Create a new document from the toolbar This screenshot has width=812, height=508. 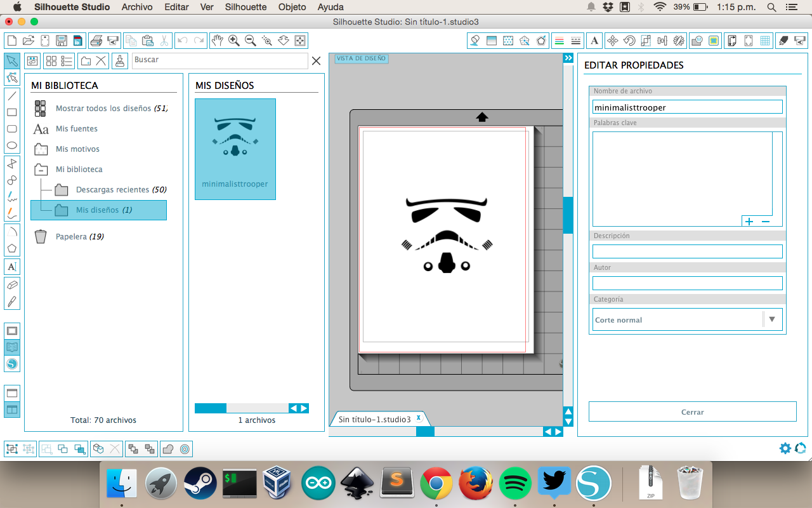[11, 41]
